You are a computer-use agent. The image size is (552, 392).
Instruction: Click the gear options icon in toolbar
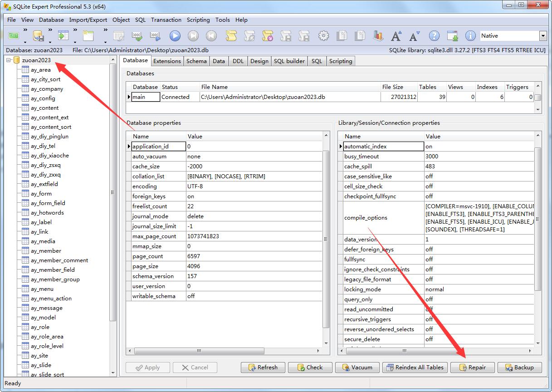pos(323,36)
